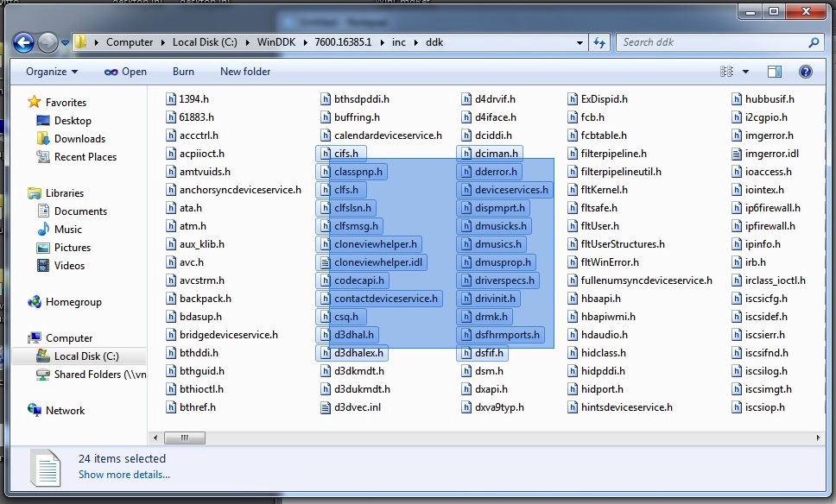Screen dimensions: 836x504
Task: Open the address bar previous locations dropdown
Action: pyautogui.click(x=579, y=42)
